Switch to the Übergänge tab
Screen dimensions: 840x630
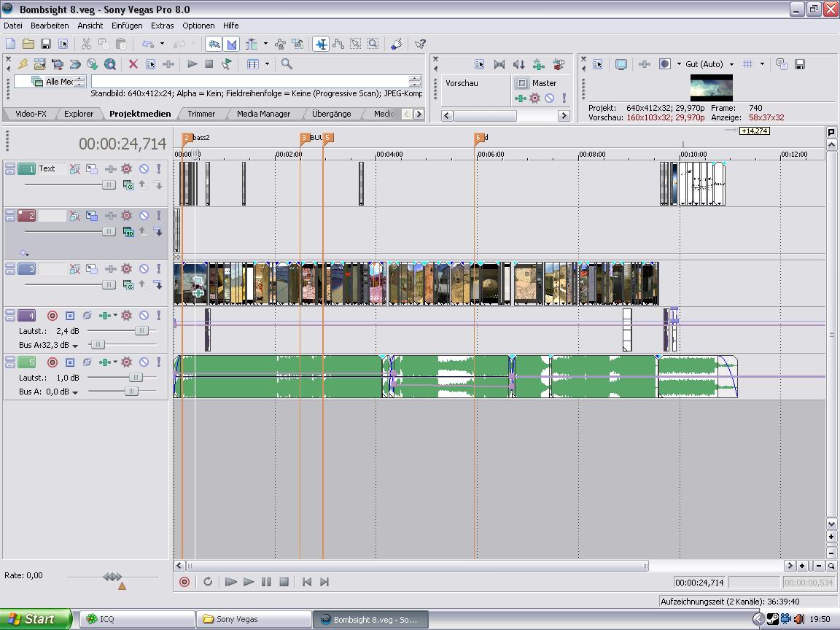(331, 114)
